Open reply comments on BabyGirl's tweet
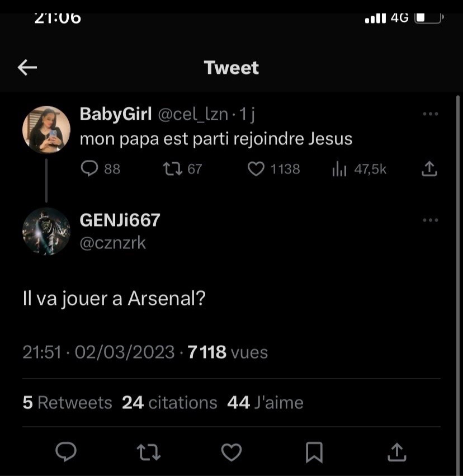463x476 pixels. click(x=89, y=169)
